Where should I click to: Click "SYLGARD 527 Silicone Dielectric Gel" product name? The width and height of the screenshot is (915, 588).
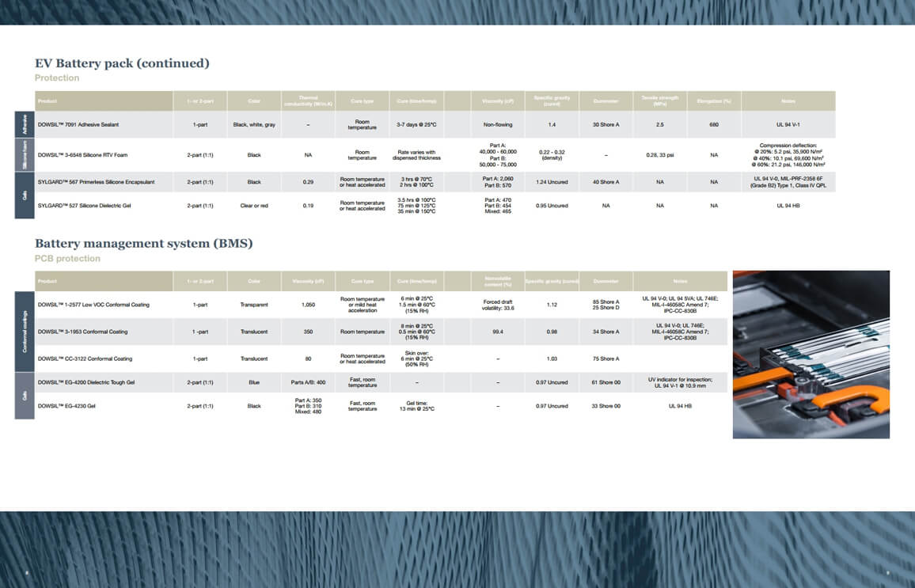84,206
